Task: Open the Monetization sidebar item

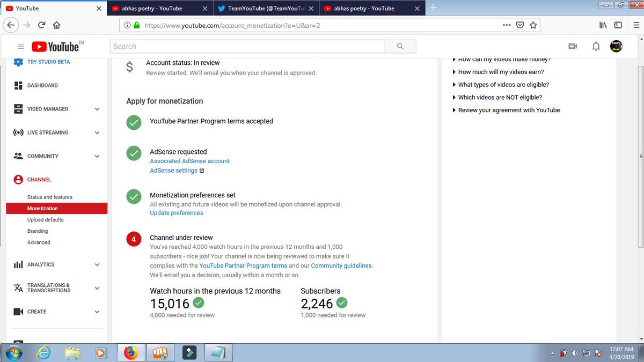Action: tap(57, 209)
